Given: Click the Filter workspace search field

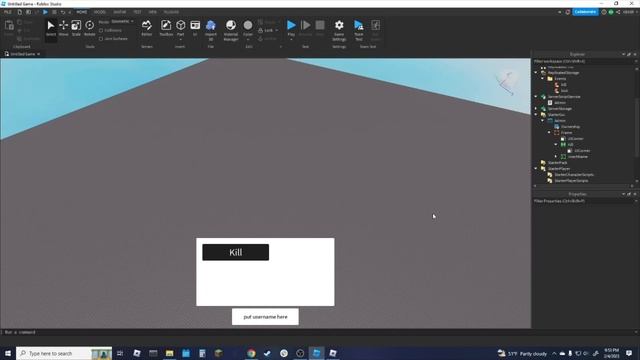Looking at the screenshot, I should [584, 61].
